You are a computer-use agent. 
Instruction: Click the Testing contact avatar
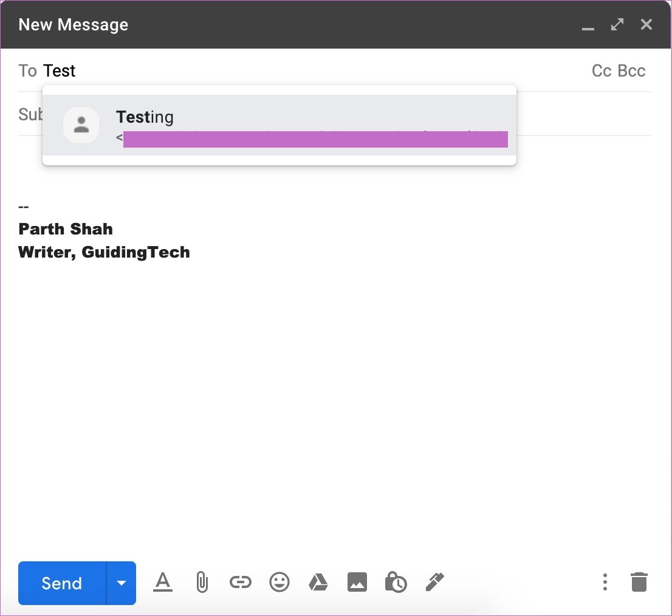coord(81,125)
